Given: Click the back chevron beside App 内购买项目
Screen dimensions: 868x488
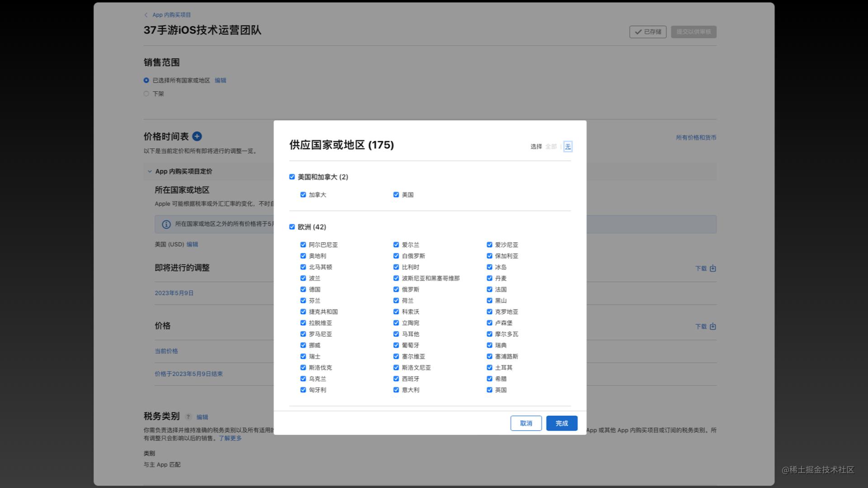Looking at the screenshot, I should point(146,15).
